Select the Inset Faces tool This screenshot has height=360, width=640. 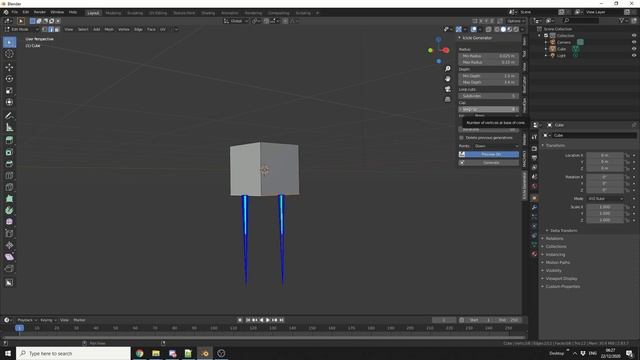(x=9, y=152)
